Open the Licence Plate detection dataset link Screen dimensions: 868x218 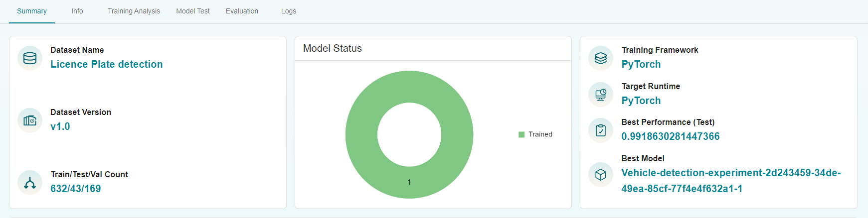click(106, 64)
